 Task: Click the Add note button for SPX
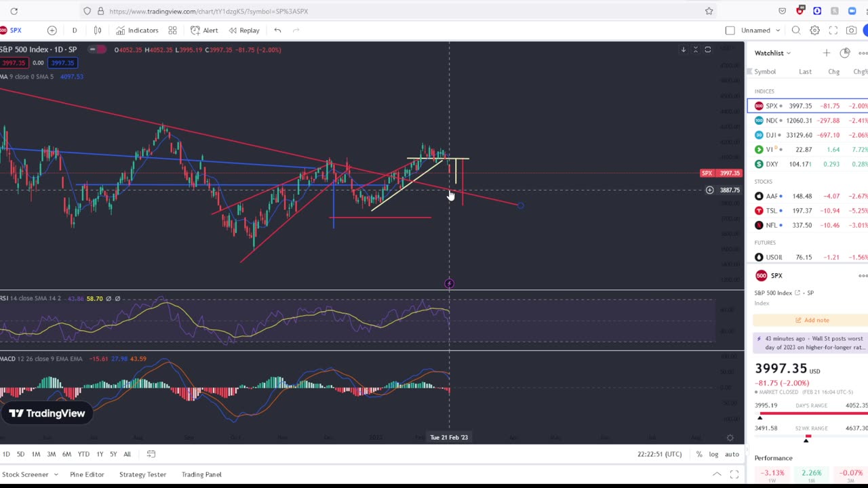point(812,320)
